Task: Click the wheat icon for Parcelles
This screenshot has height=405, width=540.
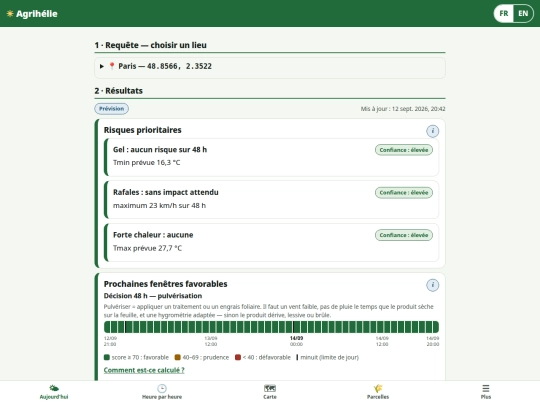Action: tap(378, 388)
